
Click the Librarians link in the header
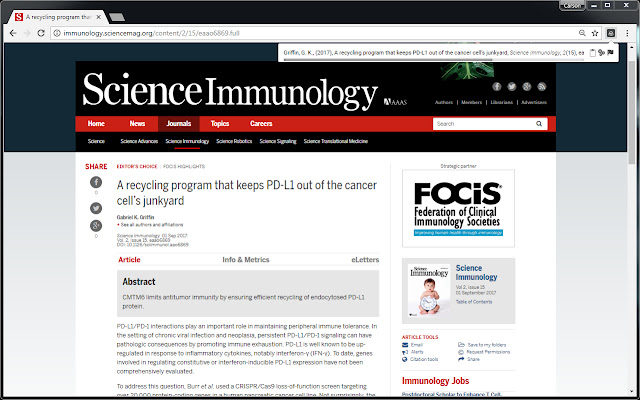(502, 102)
